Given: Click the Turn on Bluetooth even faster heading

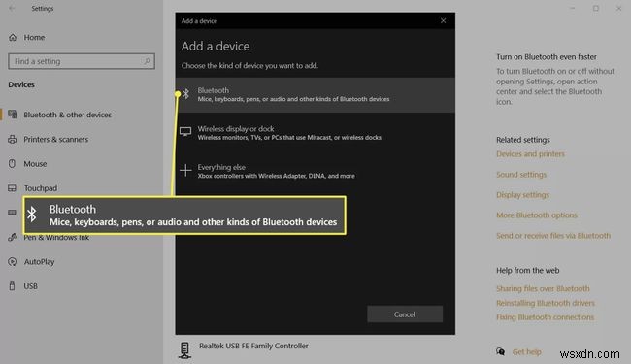Looking at the screenshot, I should pyautogui.click(x=547, y=57).
